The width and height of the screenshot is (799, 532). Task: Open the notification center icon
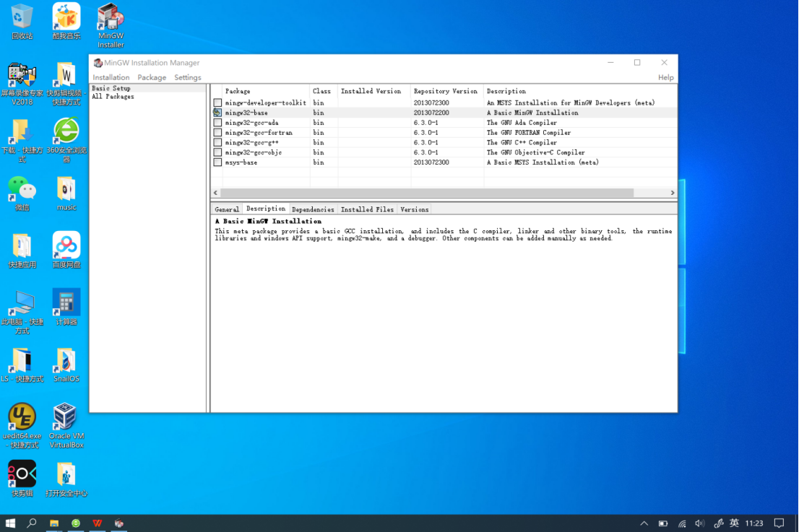(779, 523)
